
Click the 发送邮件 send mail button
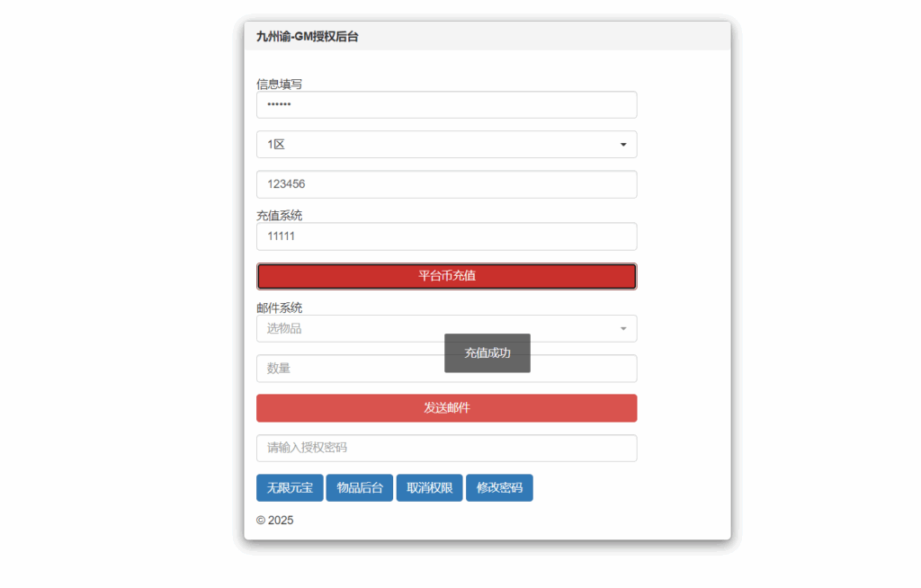pyautogui.click(x=446, y=407)
